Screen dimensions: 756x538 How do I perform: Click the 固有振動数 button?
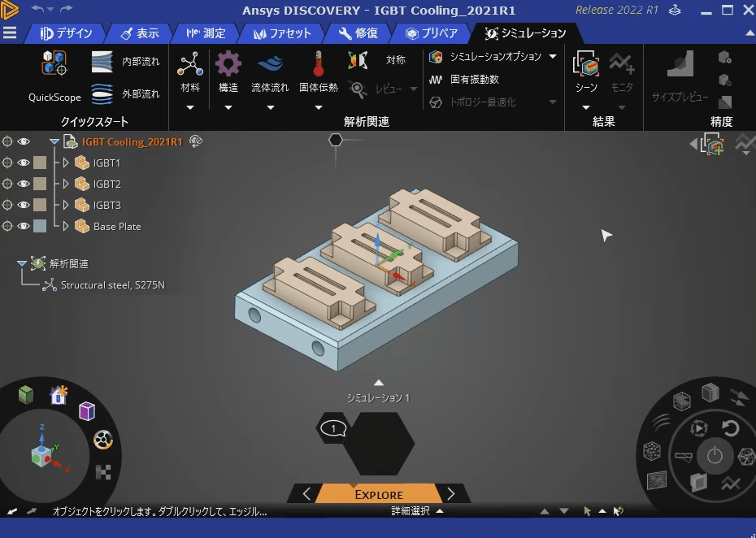pos(464,79)
